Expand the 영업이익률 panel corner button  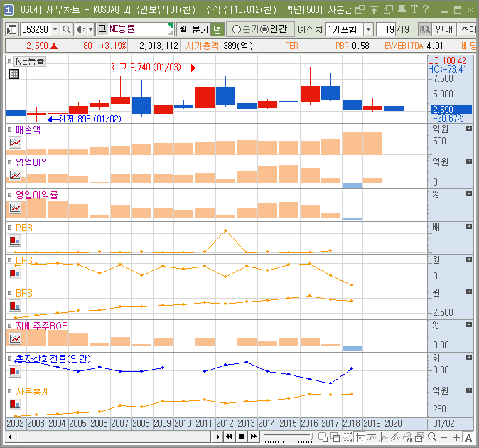pyautogui.click(x=469, y=193)
